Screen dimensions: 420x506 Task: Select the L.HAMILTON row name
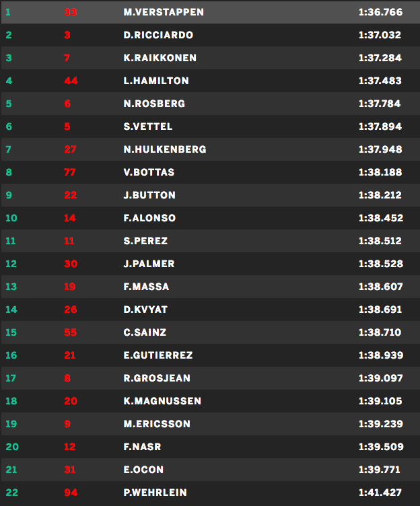click(156, 81)
